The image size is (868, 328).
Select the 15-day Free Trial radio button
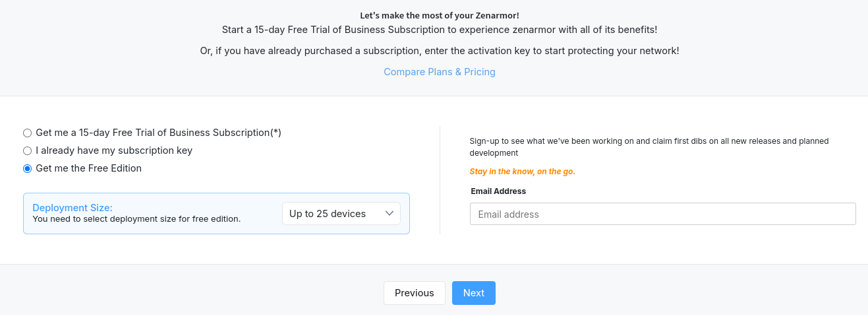tap(27, 133)
